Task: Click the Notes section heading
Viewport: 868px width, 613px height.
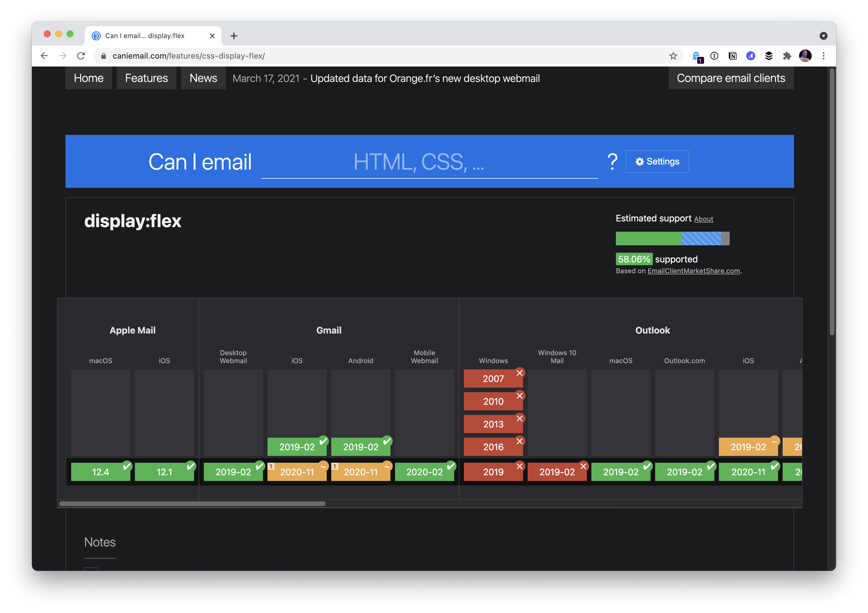Action: 100,542
